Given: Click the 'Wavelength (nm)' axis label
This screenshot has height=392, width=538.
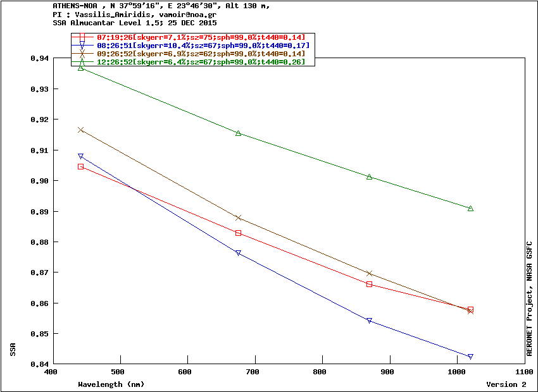Looking at the screenshot, I should click(x=111, y=384).
